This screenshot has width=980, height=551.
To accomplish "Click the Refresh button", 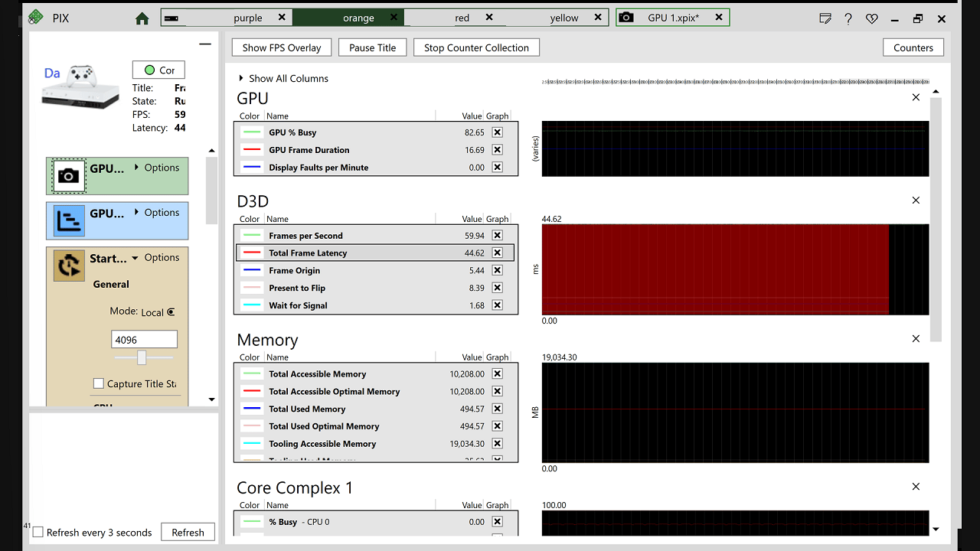I will coord(188,533).
